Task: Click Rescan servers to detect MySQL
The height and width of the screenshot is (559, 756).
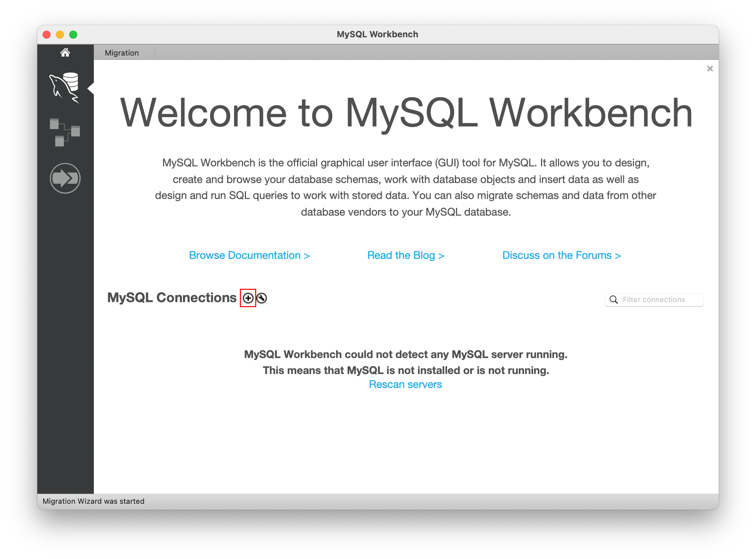Action: (x=405, y=384)
